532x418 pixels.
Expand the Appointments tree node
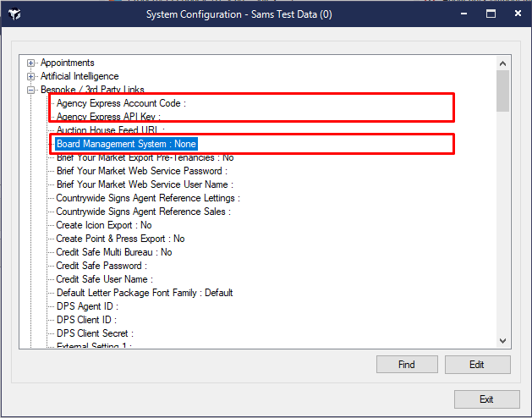coord(31,63)
